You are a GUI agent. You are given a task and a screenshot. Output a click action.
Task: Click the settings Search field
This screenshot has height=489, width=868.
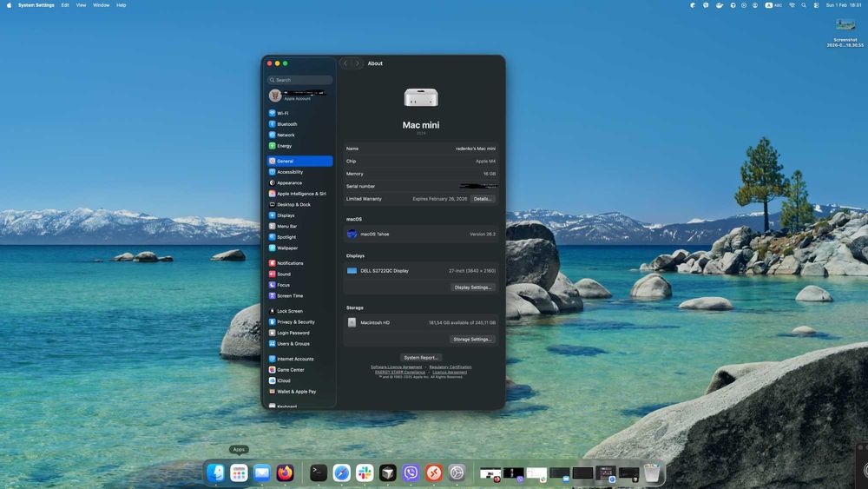(300, 80)
